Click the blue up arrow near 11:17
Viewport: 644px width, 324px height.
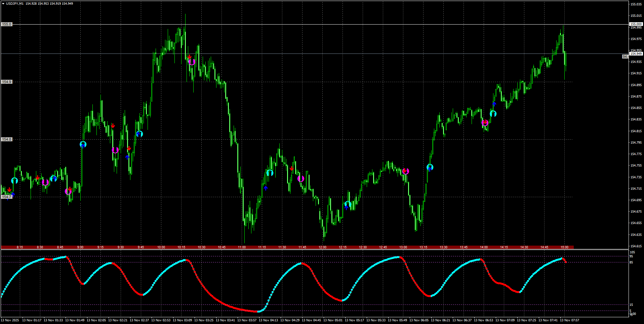click(x=266, y=188)
